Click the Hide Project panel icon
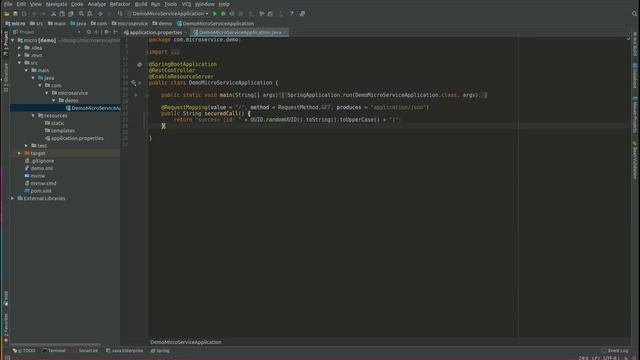This screenshot has height=360, width=640. pyautogui.click(x=116, y=32)
